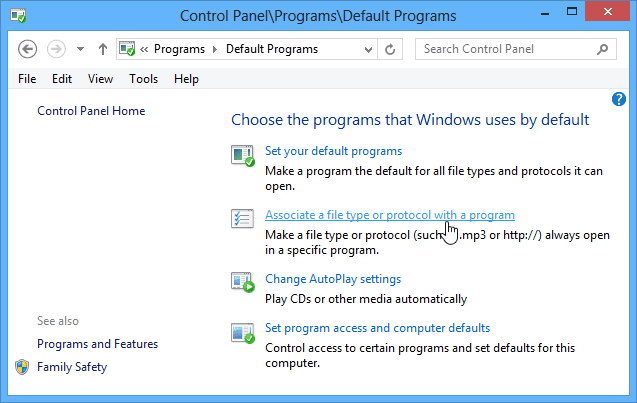Click the 'Choose the programs that Windows uses' heading

pos(410,120)
